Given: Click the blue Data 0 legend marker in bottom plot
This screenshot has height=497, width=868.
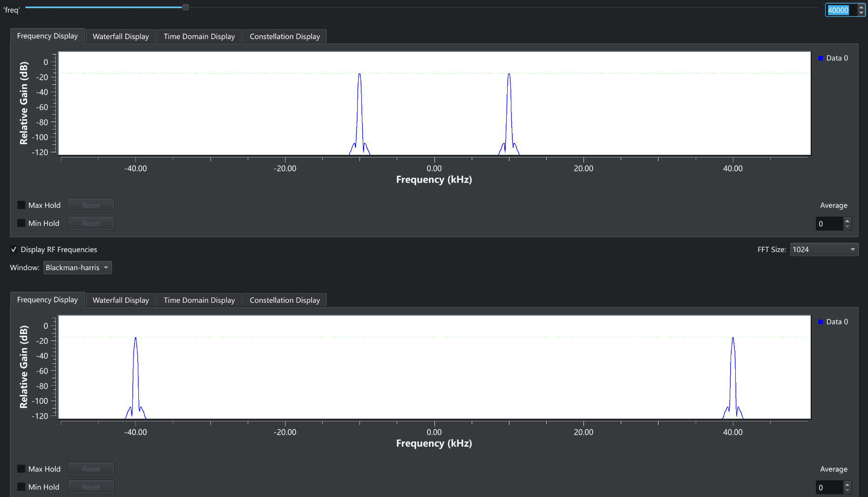Looking at the screenshot, I should point(821,322).
